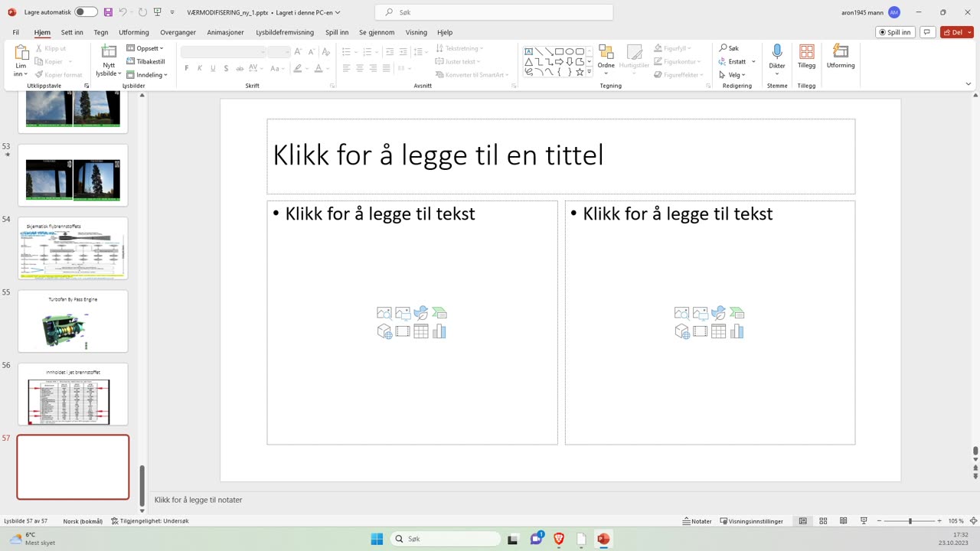Switch to the Tegn tab

pyautogui.click(x=101, y=32)
